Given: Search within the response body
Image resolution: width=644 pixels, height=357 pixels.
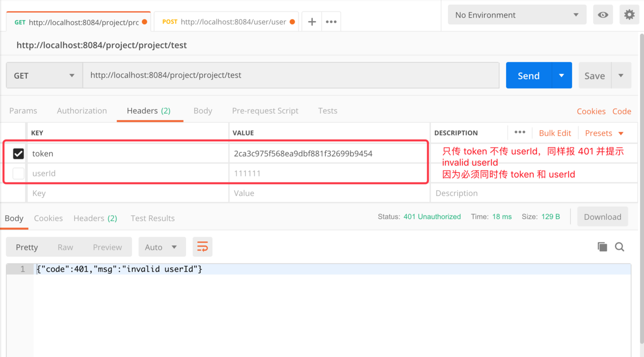Looking at the screenshot, I should [620, 246].
